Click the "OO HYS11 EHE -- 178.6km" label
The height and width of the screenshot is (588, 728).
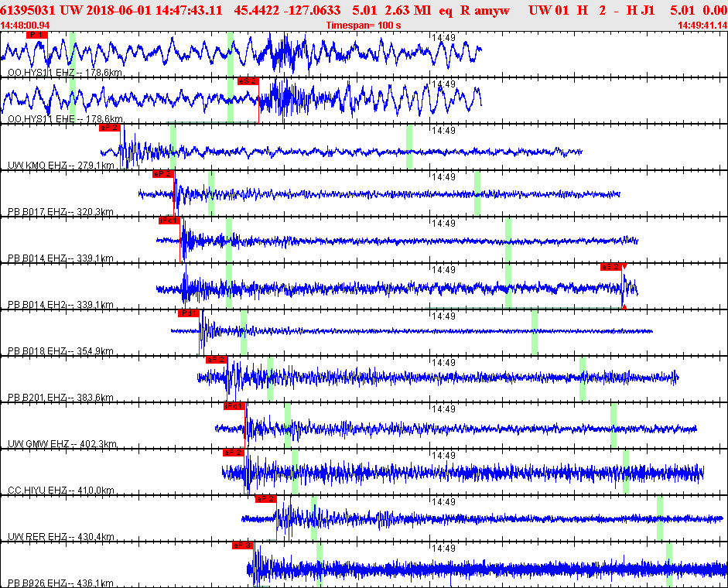pos(66,119)
